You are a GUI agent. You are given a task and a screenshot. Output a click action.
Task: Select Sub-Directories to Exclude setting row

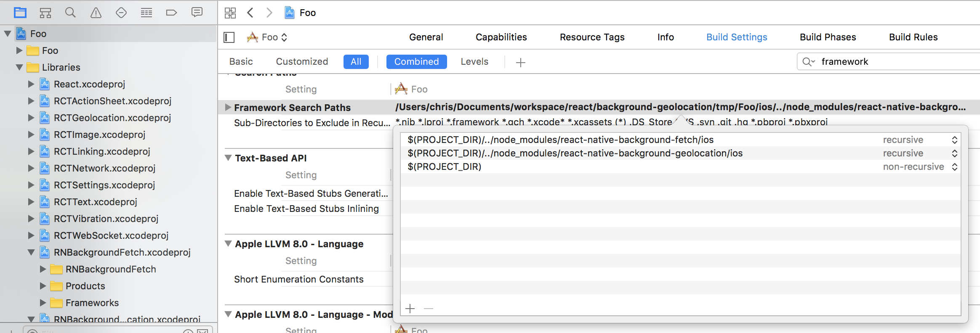coord(312,123)
